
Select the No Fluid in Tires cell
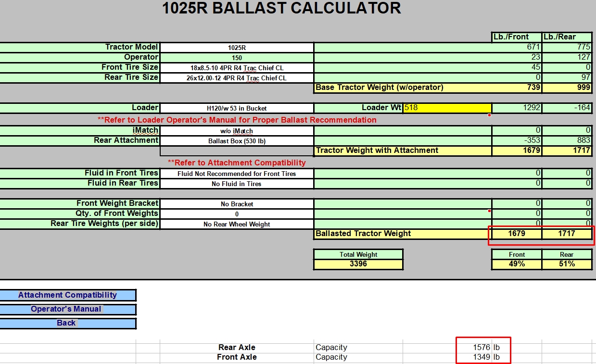click(237, 184)
